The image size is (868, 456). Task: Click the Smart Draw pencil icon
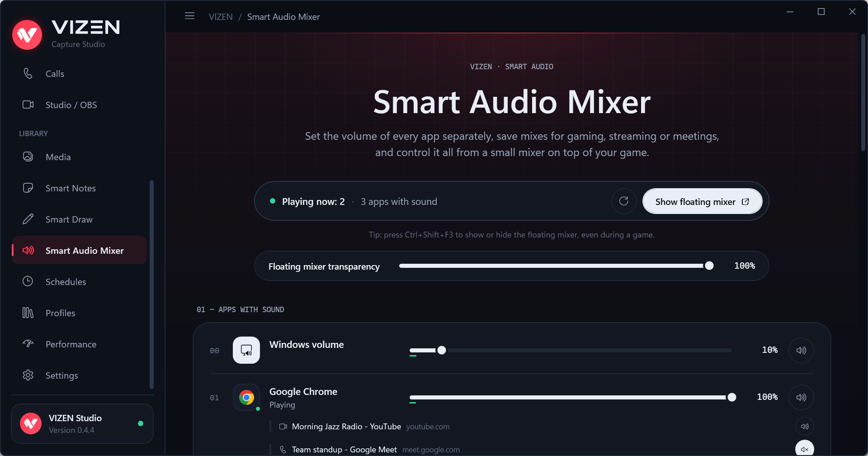click(x=28, y=219)
